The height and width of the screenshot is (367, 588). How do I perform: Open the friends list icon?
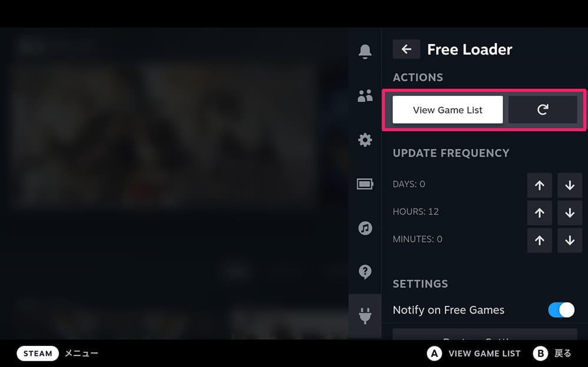[x=365, y=96]
